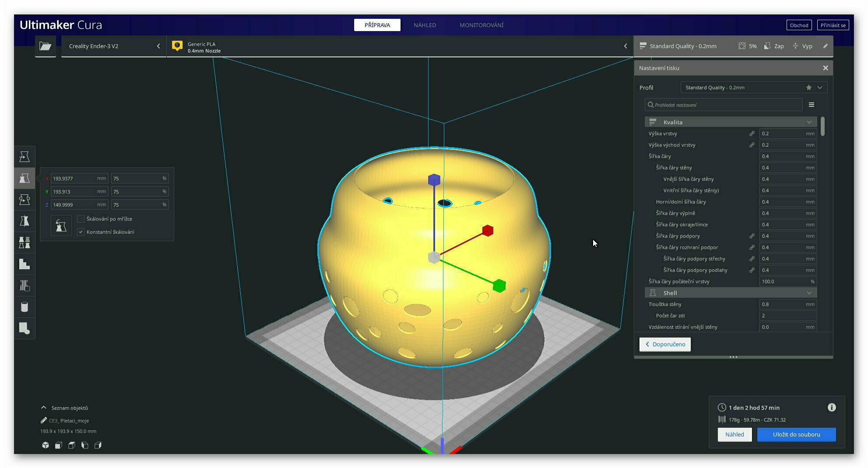Click the Z scale percent field

tap(140, 204)
